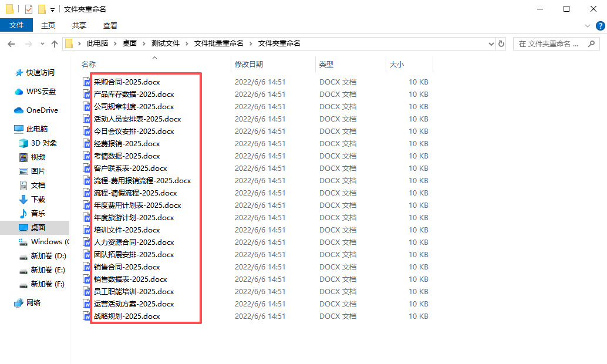Open the Windows (C:) drive in navigation pane

click(x=50, y=241)
